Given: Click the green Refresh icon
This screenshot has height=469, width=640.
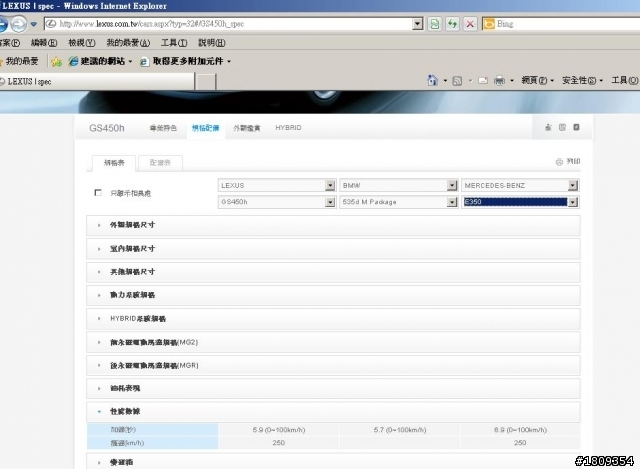Looking at the screenshot, I should click(x=452, y=24).
